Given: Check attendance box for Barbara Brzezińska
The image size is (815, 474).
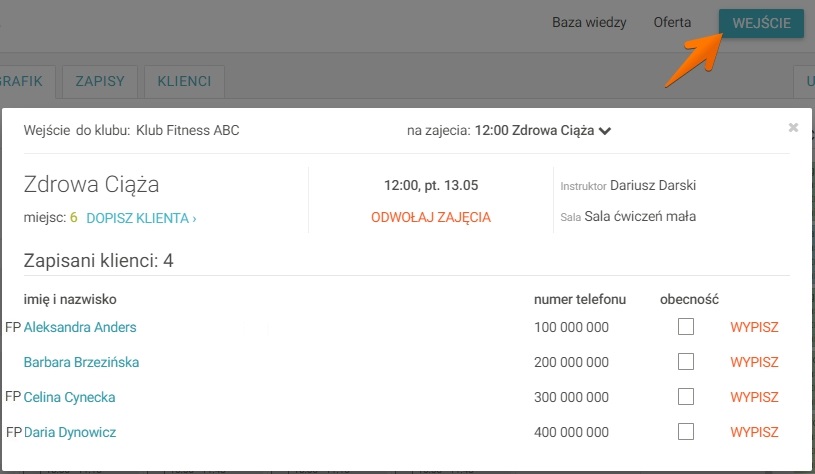Looking at the screenshot, I should point(686,362).
